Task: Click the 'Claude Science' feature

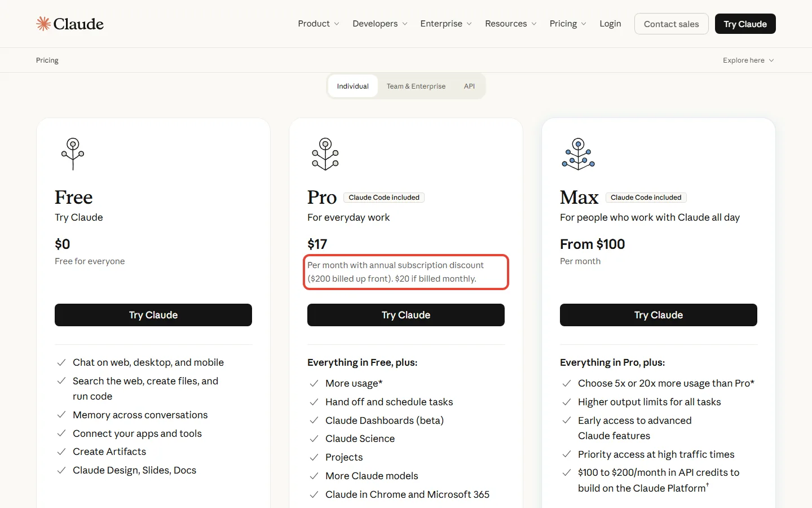Action: 360,439
